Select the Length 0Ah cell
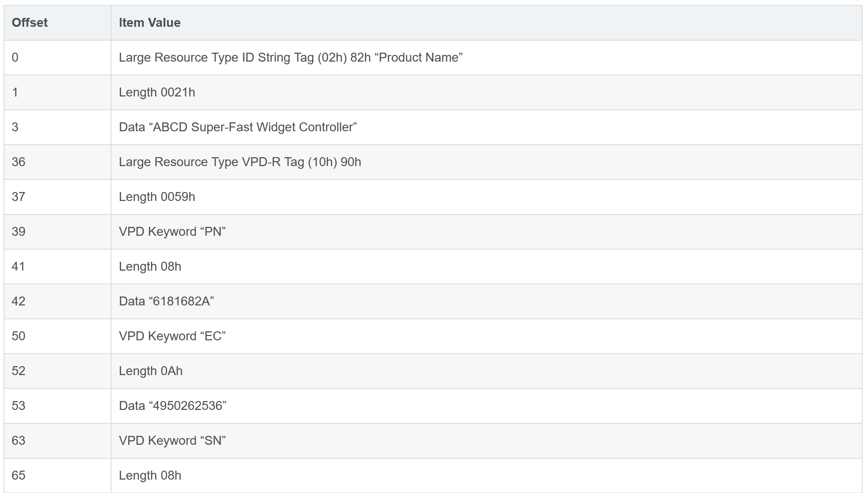 (150, 371)
